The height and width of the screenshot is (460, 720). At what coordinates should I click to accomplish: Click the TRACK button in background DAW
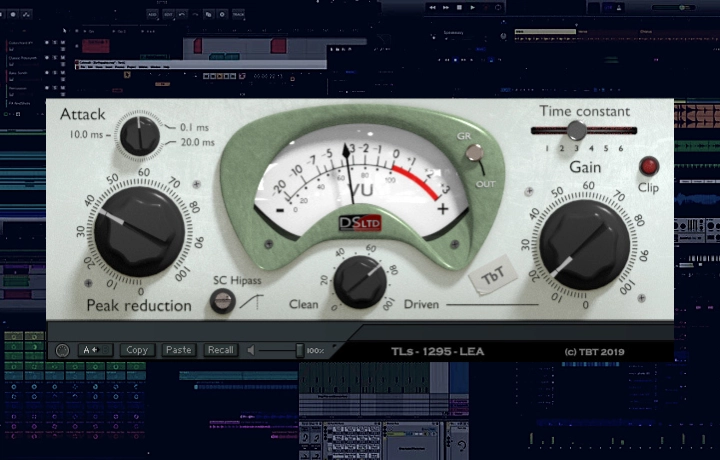(x=239, y=14)
